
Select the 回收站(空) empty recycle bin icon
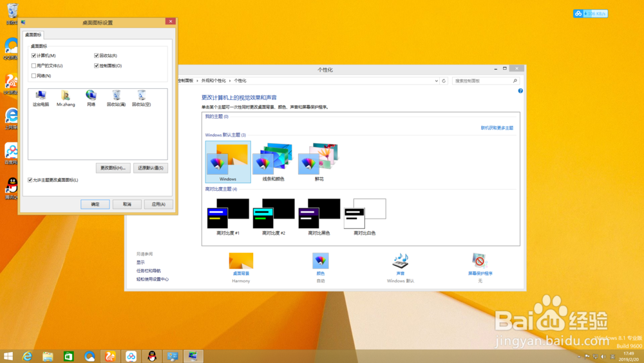(141, 99)
